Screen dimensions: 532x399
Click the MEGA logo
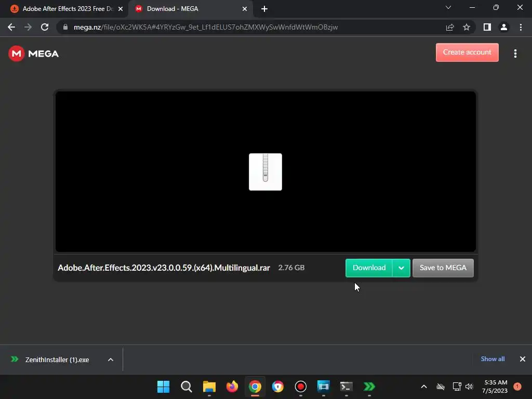[33, 54]
